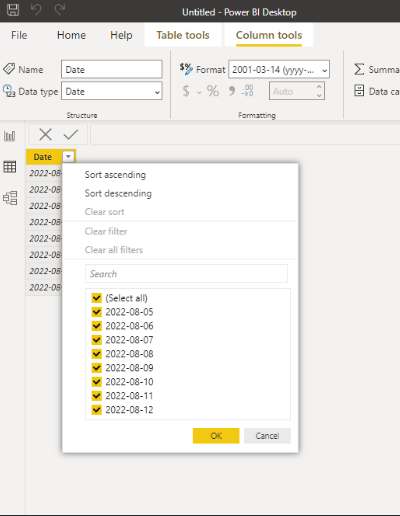The height and width of the screenshot is (516, 400).
Task: Click the column Name input field
Action: pos(112,69)
